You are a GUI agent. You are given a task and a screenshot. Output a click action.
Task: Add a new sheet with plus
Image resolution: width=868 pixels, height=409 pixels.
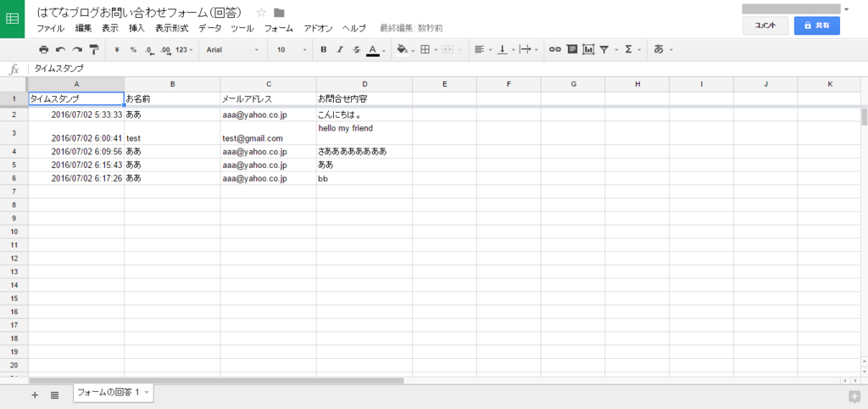tap(35, 395)
